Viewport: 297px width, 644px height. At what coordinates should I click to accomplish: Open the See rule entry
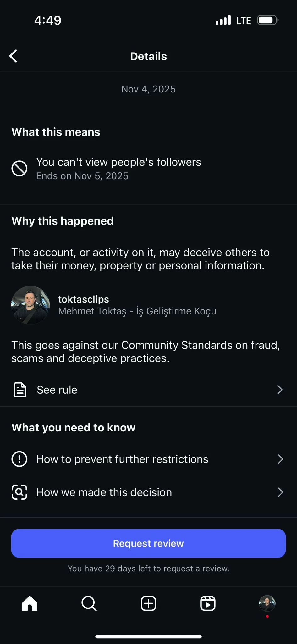[x=148, y=390]
